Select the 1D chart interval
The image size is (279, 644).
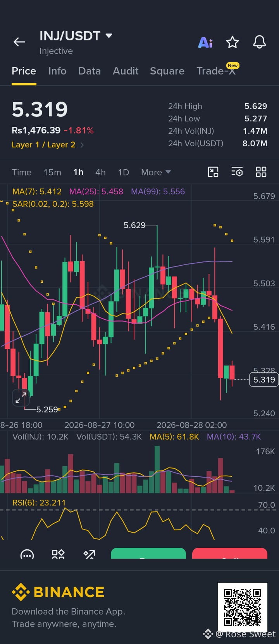pos(123,172)
